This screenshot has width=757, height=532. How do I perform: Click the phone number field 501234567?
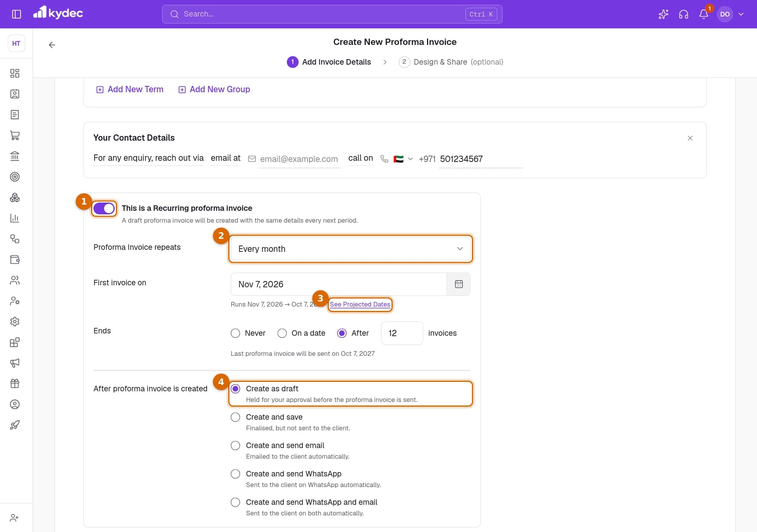(480, 159)
